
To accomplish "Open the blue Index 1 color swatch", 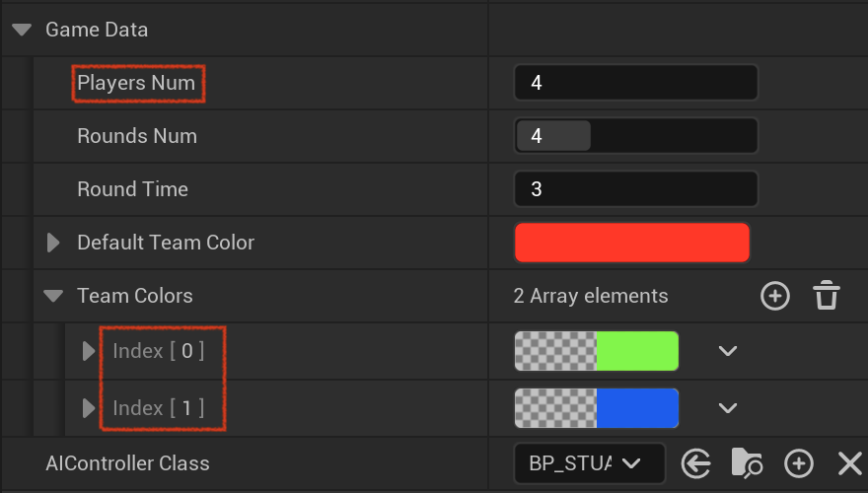I will pos(597,408).
